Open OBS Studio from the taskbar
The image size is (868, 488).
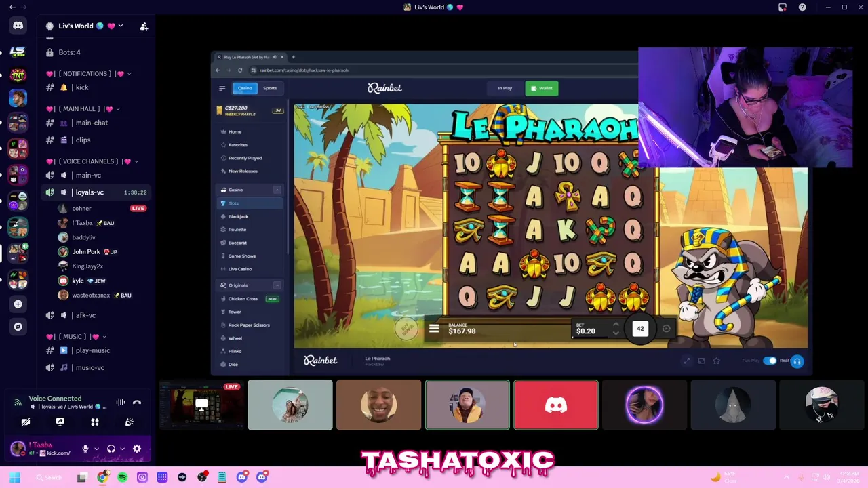pos(202,477)
